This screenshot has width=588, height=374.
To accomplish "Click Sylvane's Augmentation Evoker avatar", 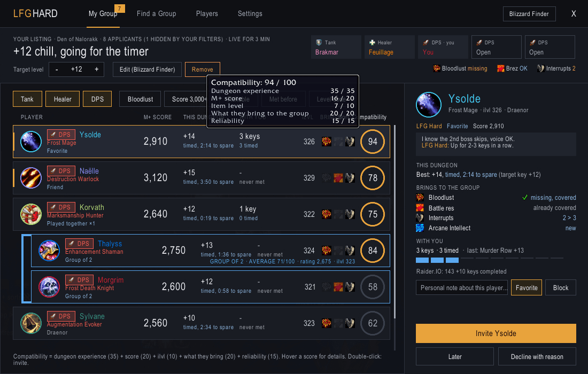I will pos(31,323).
